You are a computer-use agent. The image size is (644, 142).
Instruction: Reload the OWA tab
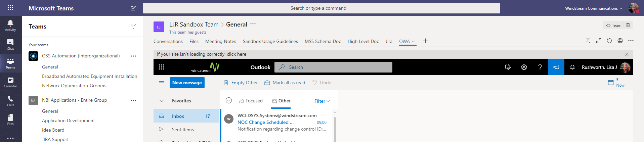pyautogui.click(x=609, y=41)
